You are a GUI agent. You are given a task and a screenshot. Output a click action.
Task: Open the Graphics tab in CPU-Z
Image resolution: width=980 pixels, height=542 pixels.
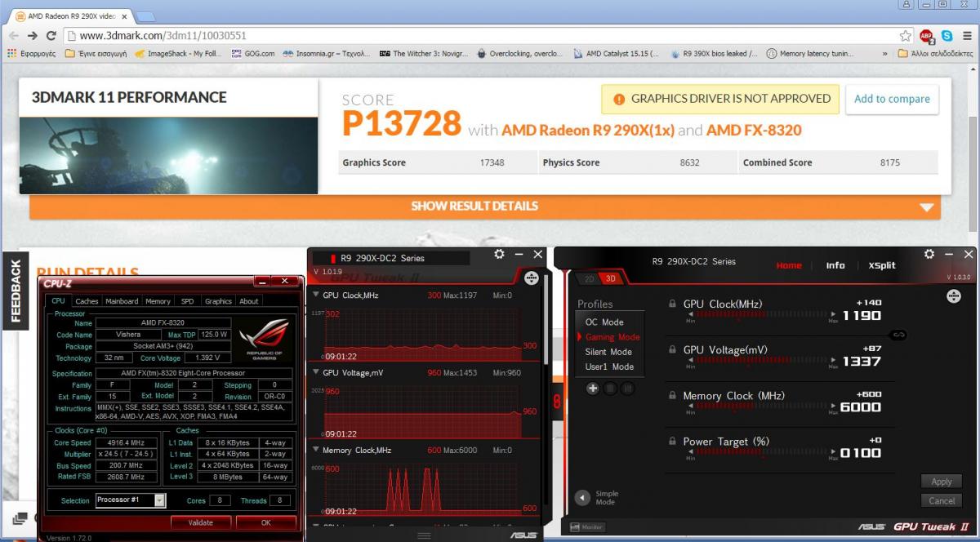218,301
